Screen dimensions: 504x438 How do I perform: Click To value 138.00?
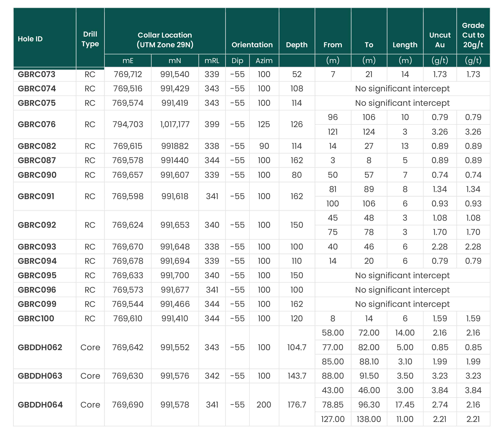[x=369, y=419]
